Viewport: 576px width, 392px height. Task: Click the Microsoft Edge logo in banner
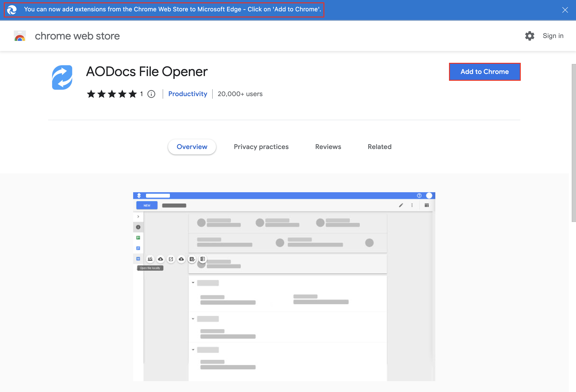(12, 10)
